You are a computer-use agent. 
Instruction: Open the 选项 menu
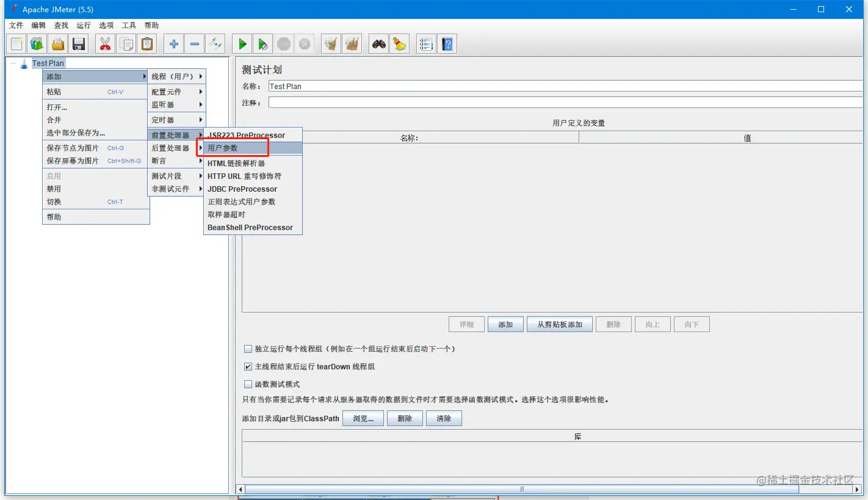coord(106,25)
